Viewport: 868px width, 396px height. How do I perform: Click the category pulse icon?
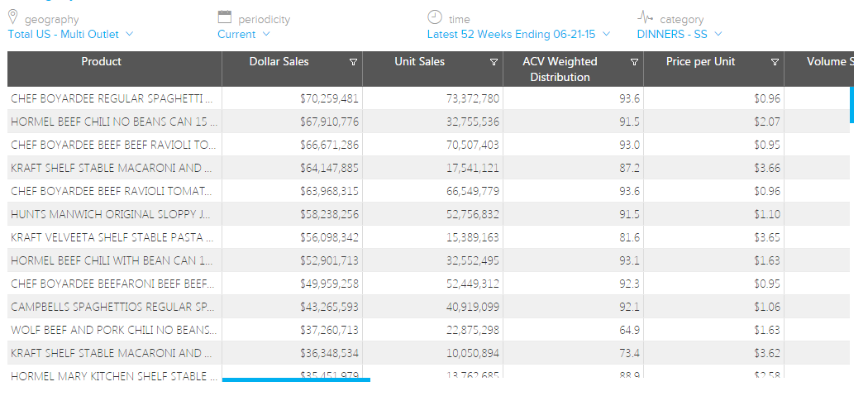[645, 17]
